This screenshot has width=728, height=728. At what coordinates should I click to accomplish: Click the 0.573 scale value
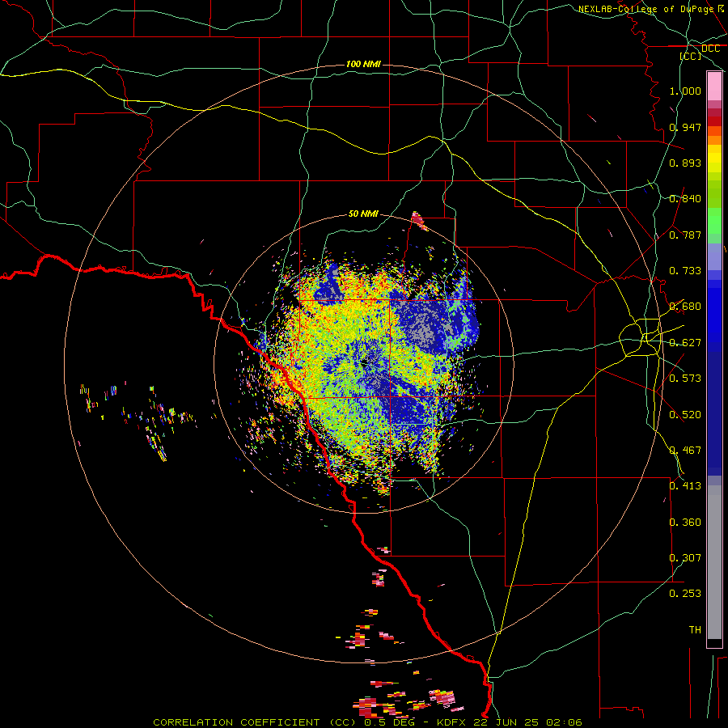[685, 379]
